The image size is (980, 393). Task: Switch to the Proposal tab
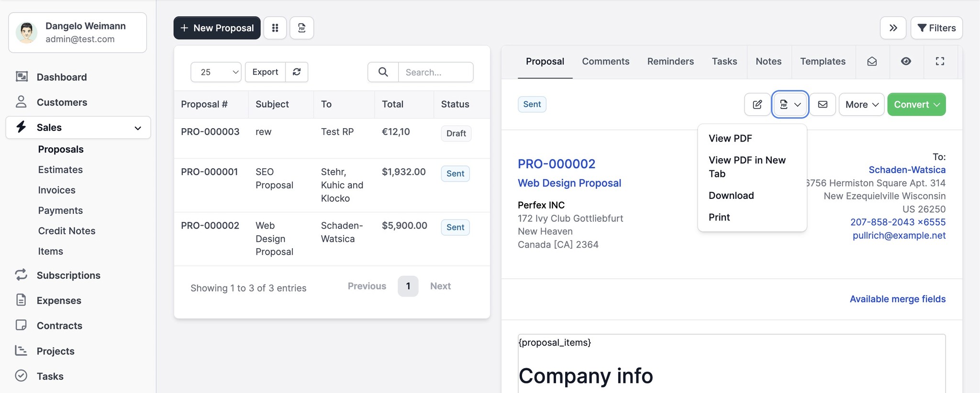545,62
